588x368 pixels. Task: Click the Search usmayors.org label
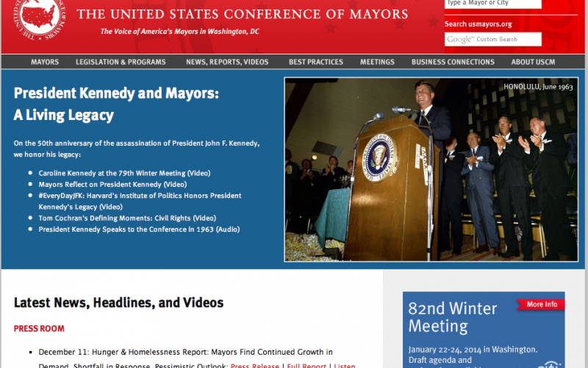[478, 24]
